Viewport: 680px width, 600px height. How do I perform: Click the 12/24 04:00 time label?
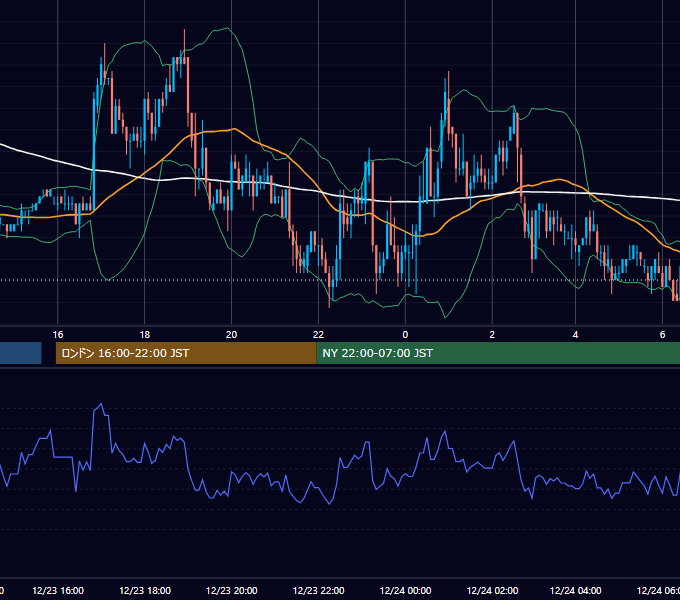pos(575,590)
